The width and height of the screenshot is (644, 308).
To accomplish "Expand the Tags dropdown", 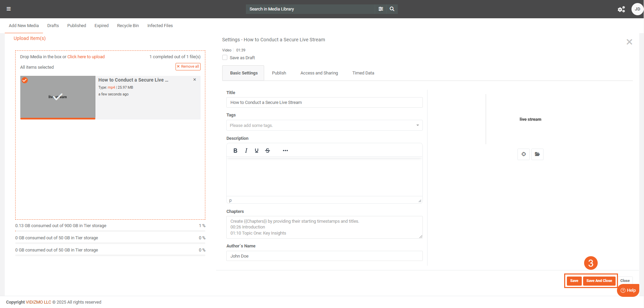I will point(417,125).
